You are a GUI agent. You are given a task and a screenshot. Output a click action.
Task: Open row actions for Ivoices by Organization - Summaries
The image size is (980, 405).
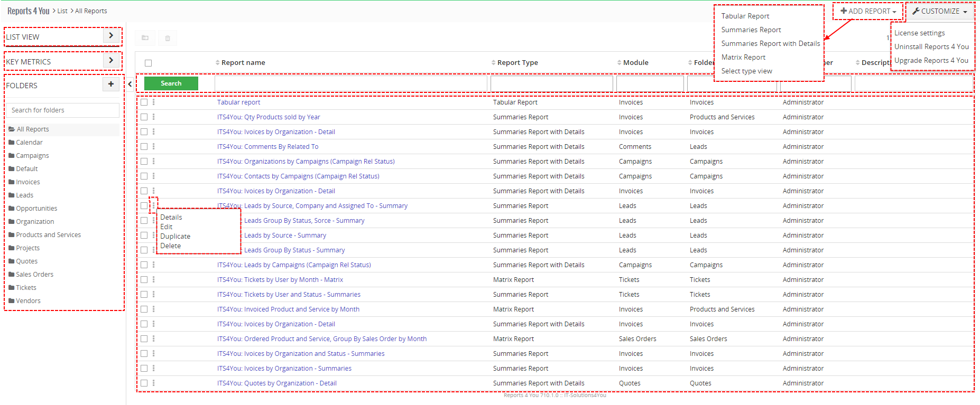pos(154,369)
